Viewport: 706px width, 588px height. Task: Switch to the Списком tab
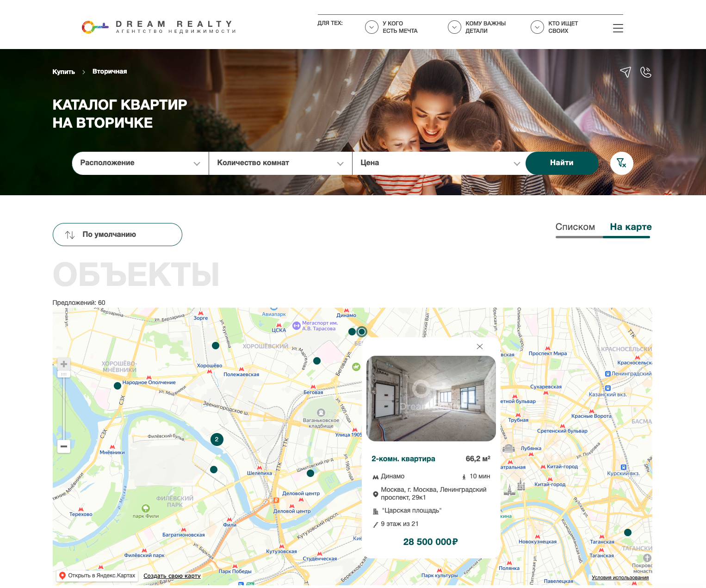[x=575, y=227]
